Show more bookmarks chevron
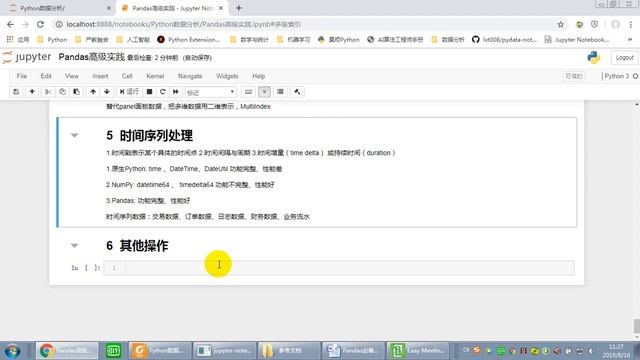 coord(630,40)
